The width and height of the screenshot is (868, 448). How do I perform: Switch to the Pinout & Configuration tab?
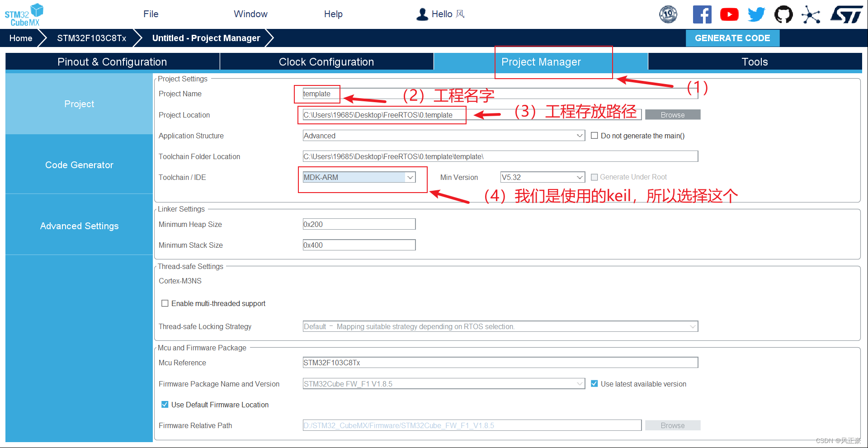112,62
